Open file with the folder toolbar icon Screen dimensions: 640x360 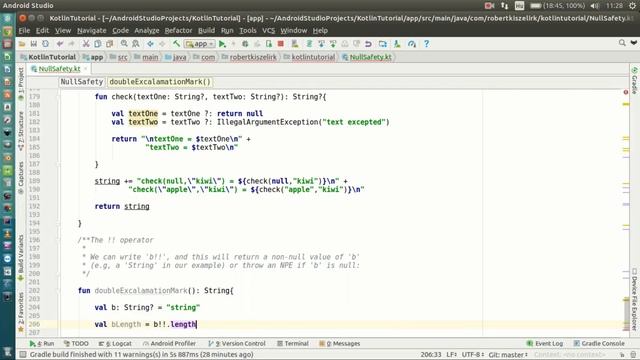click(x=22, y=44)
